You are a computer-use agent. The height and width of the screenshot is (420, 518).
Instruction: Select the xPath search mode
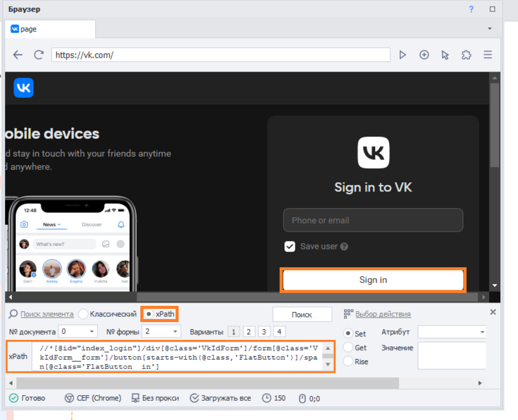(x=149, y=314)
